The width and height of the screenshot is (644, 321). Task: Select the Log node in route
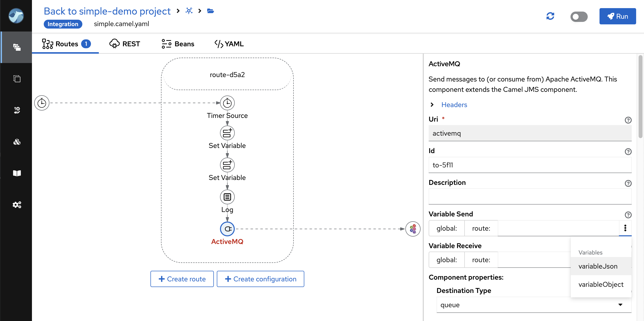pos(227,197)
